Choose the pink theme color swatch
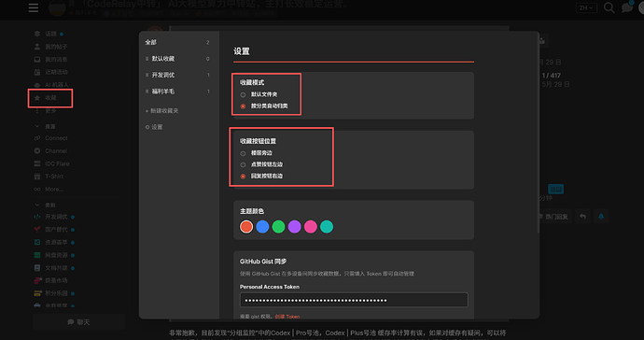 pyautogui.click(x=311, y=227)
